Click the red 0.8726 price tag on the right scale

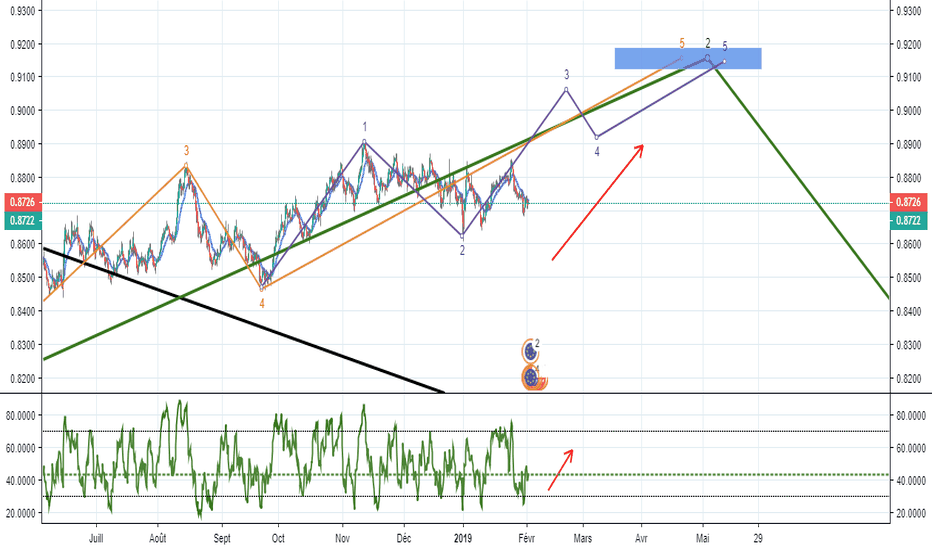908,202
